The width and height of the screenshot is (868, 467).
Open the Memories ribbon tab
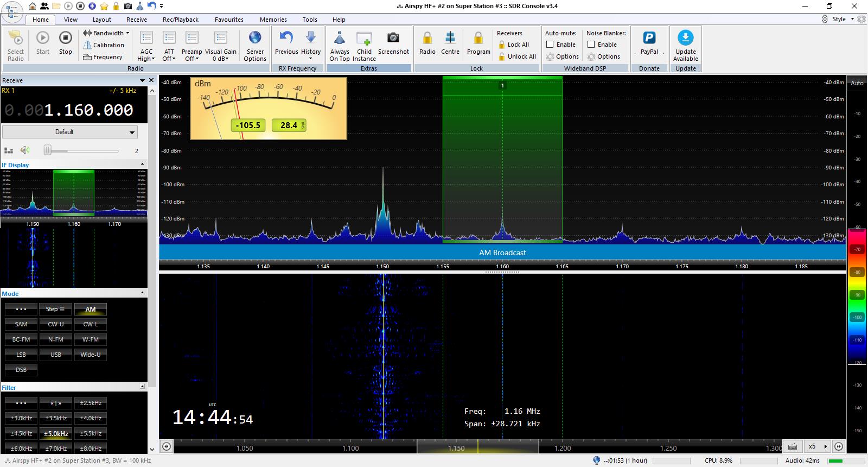pyautogui.click(x=273, y=20)
